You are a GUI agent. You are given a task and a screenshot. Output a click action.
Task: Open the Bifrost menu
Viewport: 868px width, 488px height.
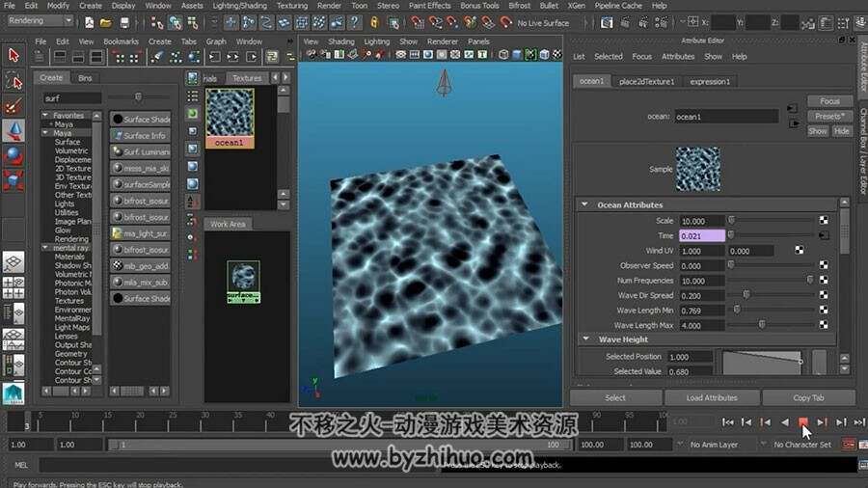519,6
